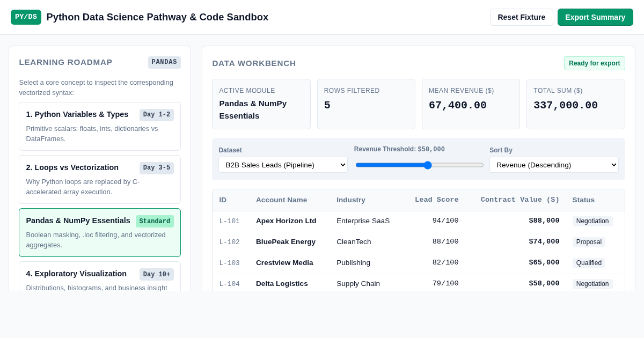Click the Negotiation status for Delta Logistics
Viewport: 644px width, 338px height.
592,284
